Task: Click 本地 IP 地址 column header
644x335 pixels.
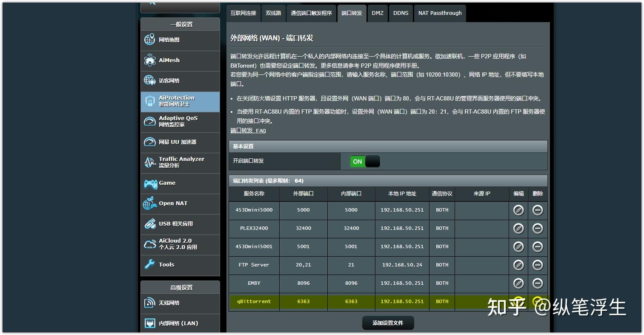Action: click(x=402, y=194)
